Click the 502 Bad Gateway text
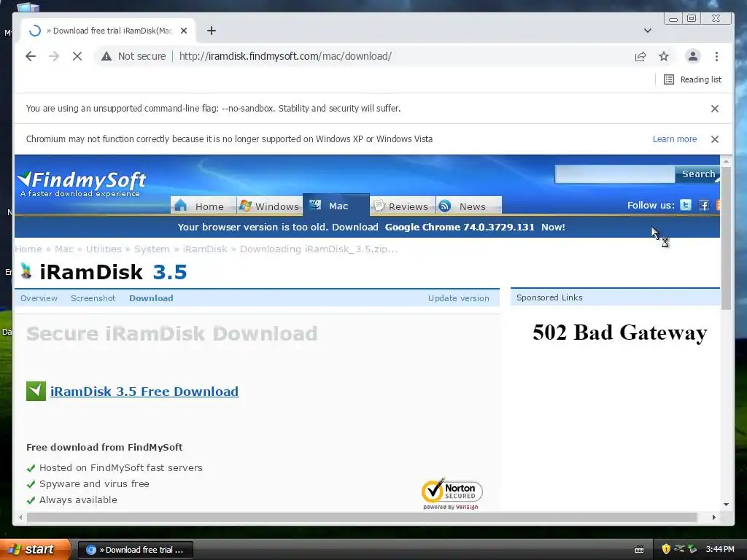This screenshot has width=747, height=560. tap(620, 332)
